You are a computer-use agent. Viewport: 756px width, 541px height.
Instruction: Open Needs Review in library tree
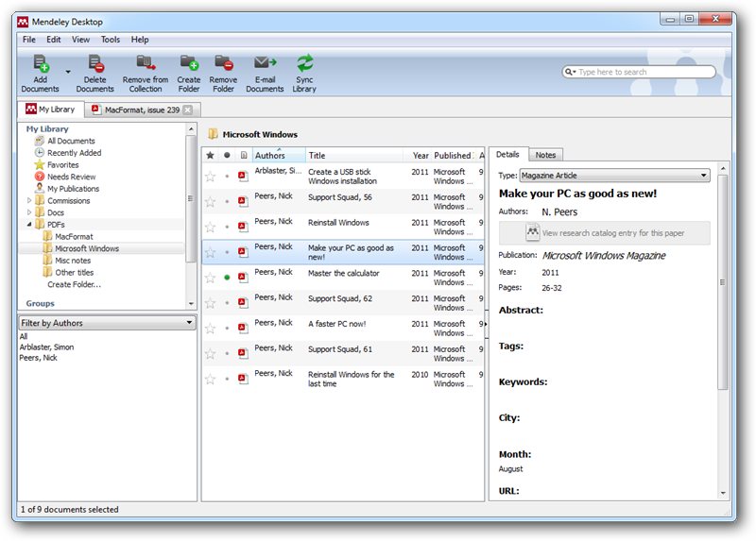72,177
